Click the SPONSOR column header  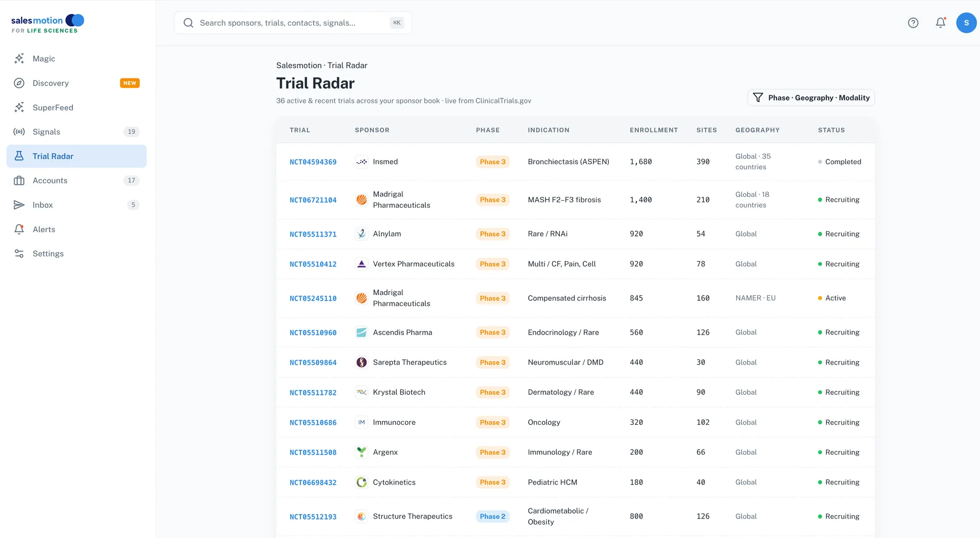pos(372,130)
